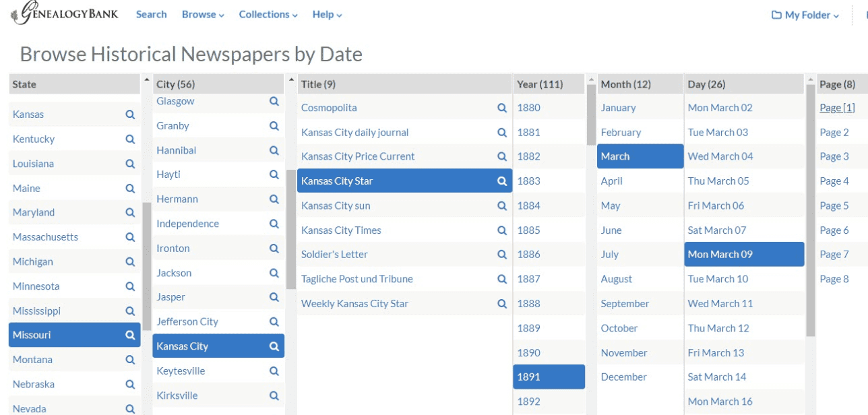
Task: Select Sat March 14 day
Action: tap(716, 377)
